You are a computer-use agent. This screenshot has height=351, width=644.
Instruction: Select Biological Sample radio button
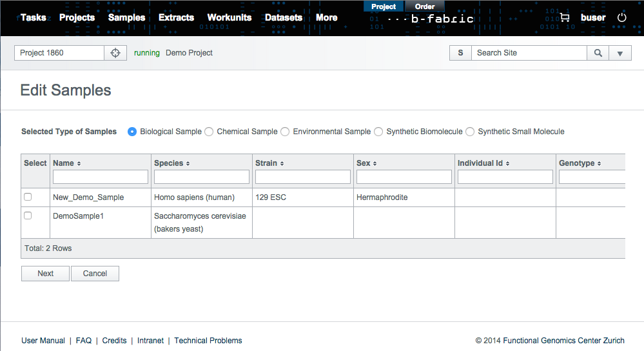coord(132,132)
